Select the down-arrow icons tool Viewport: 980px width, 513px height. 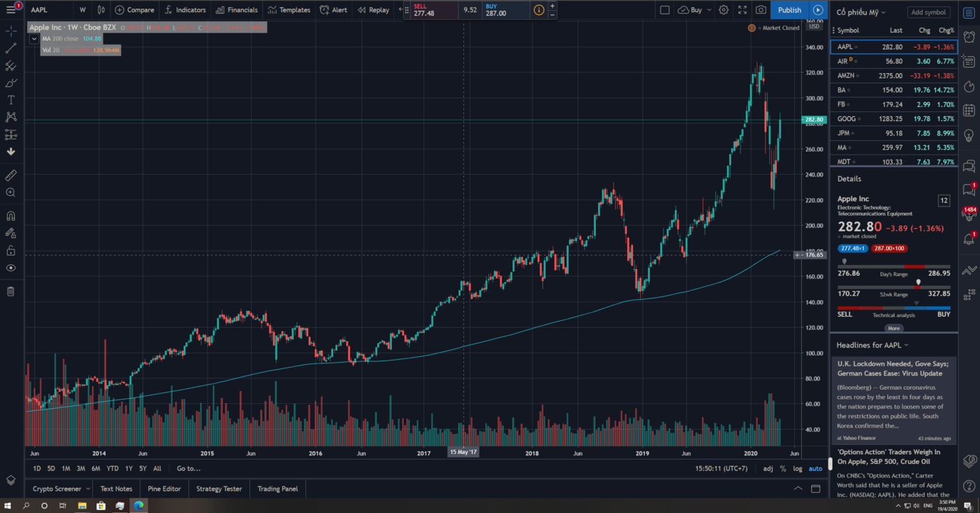[11, 151]
